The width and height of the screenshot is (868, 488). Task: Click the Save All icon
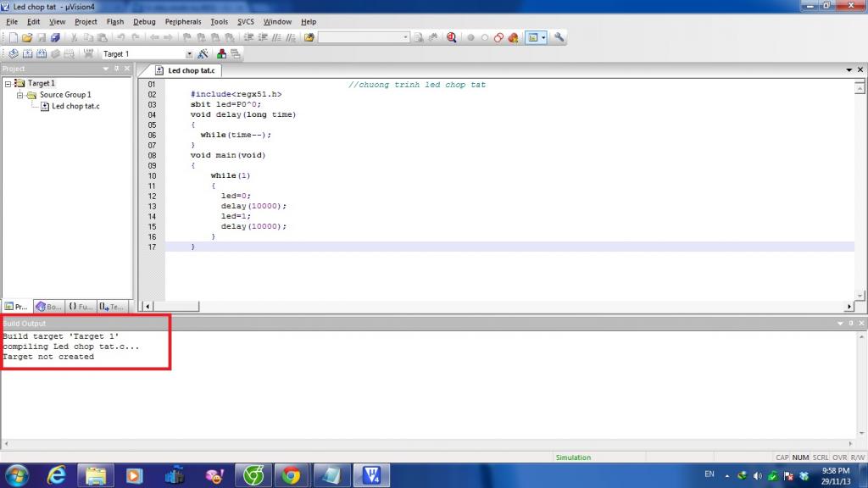coord(56,37)
